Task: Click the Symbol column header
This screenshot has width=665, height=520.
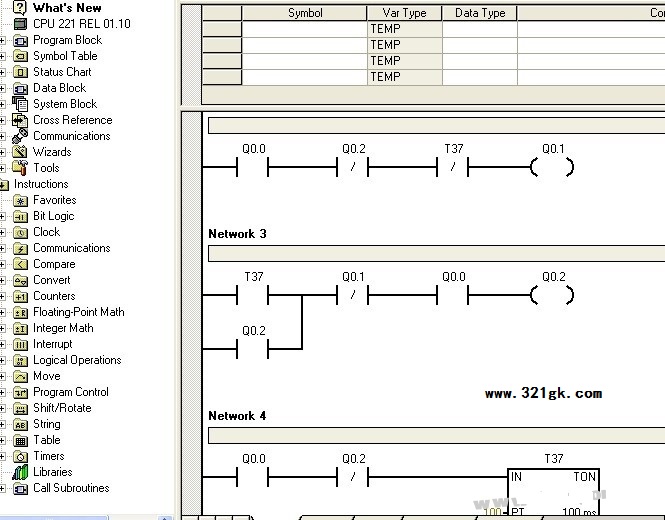Action: coord(305,13)
